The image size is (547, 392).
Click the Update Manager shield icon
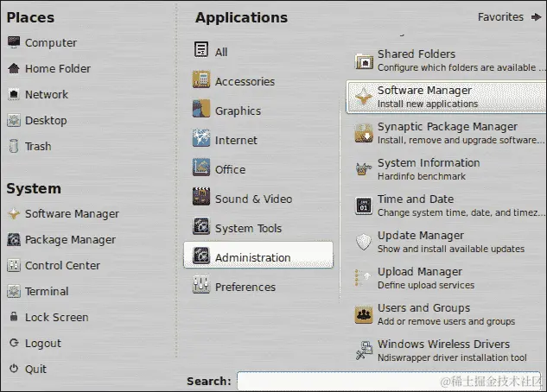click(364, 242)
